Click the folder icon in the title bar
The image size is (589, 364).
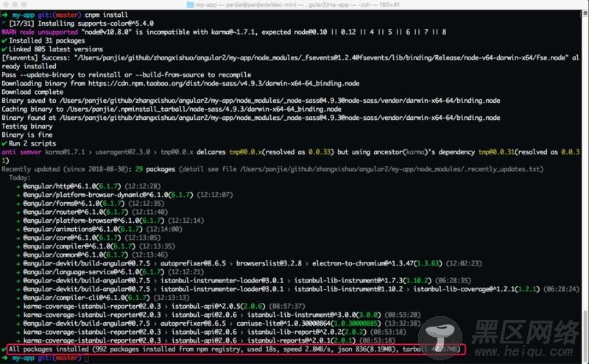[191, 5]
